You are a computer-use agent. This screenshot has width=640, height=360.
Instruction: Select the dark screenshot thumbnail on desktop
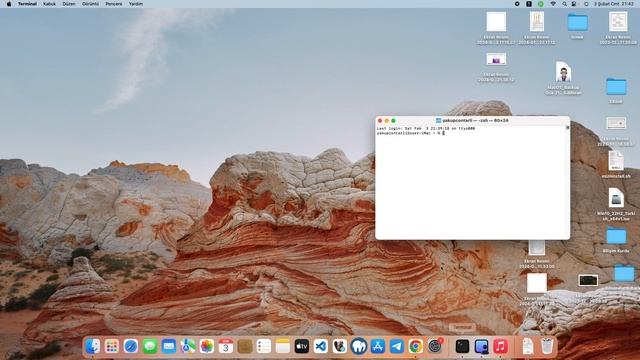pos(588,280)
